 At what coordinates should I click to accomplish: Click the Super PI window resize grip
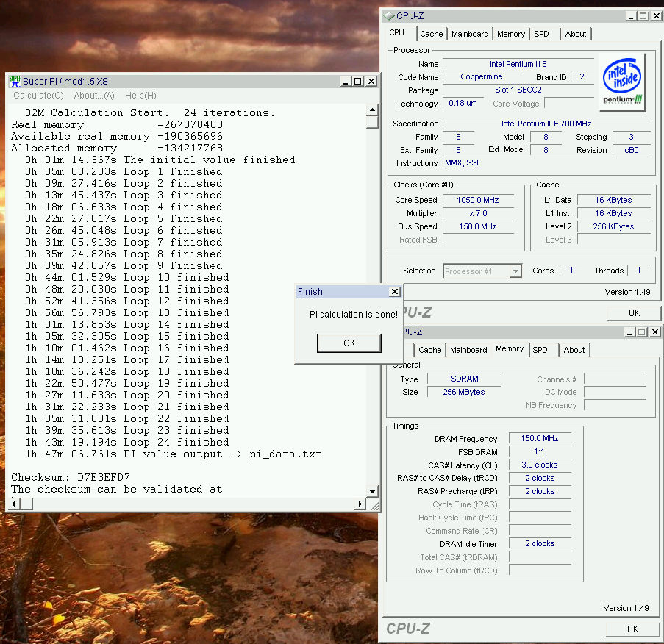pos(374,506)
